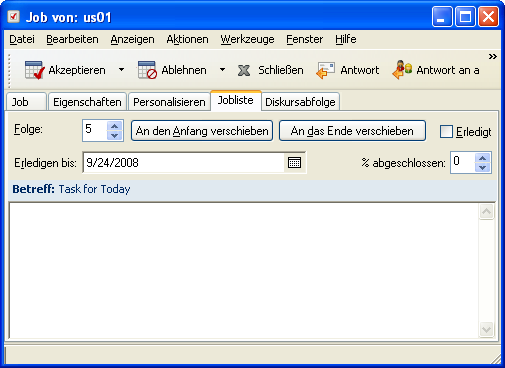
Task: Open the Fenster menu
Action: pos(305,39)
